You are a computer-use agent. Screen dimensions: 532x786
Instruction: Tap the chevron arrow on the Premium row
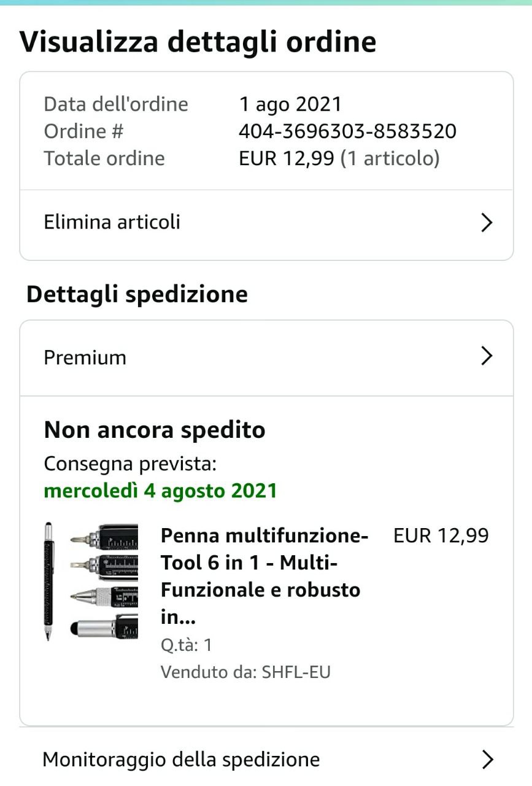coord(487,356)
